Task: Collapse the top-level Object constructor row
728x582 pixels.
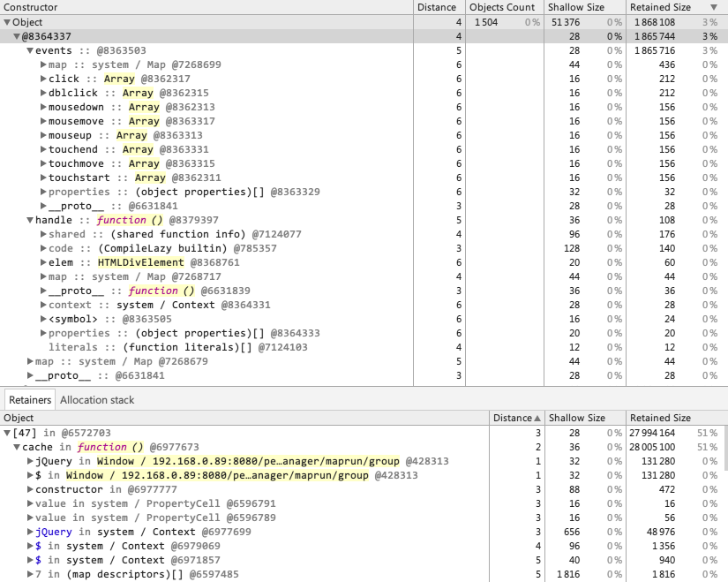Action: click(x=7, y=22)
